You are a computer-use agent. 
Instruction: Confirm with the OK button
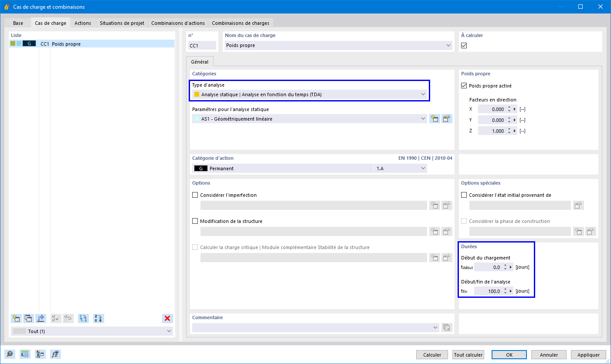pyautogui.click(x=509, y=355)
